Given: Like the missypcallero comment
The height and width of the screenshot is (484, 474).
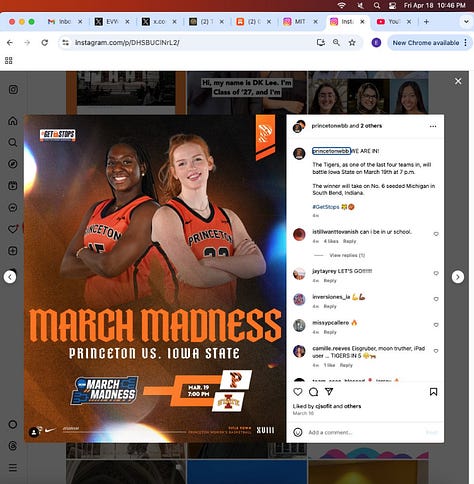Looking at the screenshot, I should [436, 325].
